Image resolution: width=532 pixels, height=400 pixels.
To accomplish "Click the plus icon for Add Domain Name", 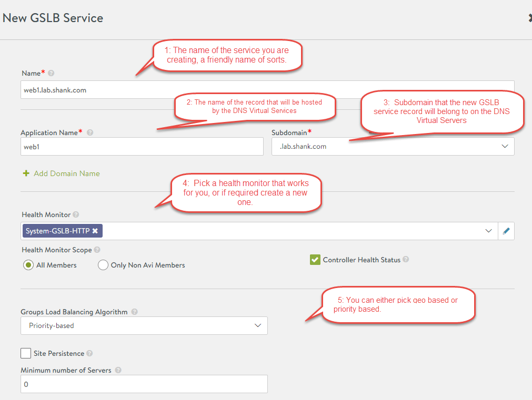I will click(x=26, y=173).
